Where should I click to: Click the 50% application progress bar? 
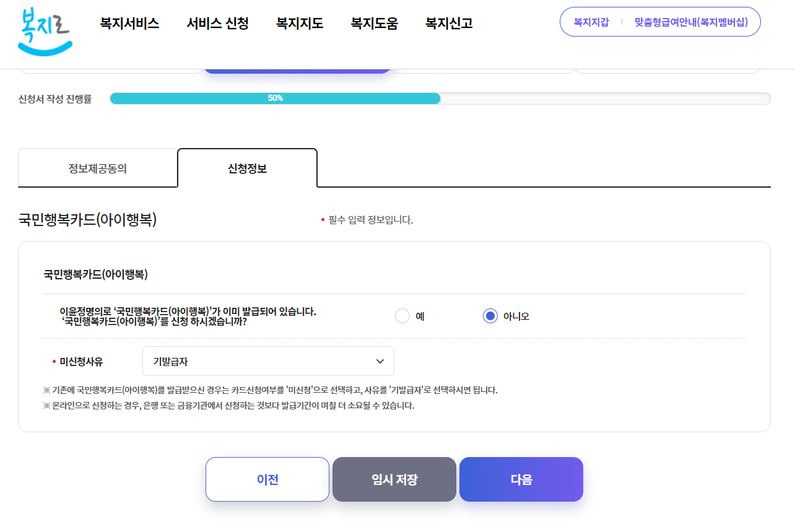(440, 98)
